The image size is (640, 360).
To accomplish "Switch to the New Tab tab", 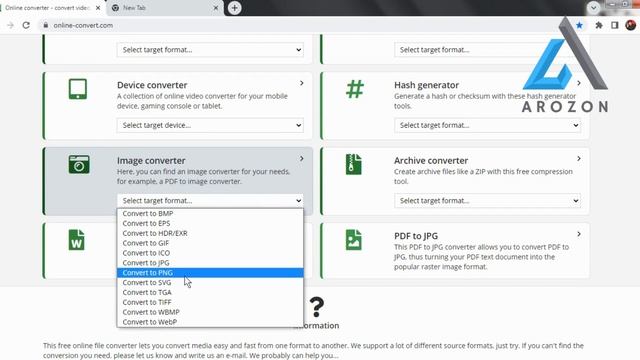I will point(165,8).
